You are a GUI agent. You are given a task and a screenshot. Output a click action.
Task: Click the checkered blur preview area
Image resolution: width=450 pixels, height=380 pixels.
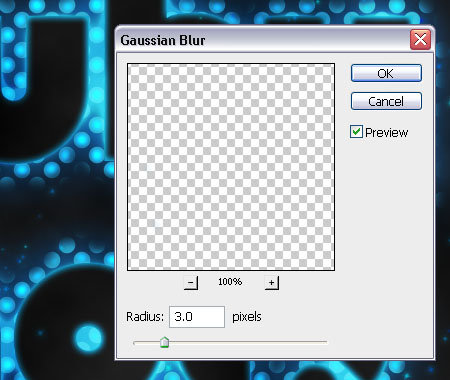point(231,167)
